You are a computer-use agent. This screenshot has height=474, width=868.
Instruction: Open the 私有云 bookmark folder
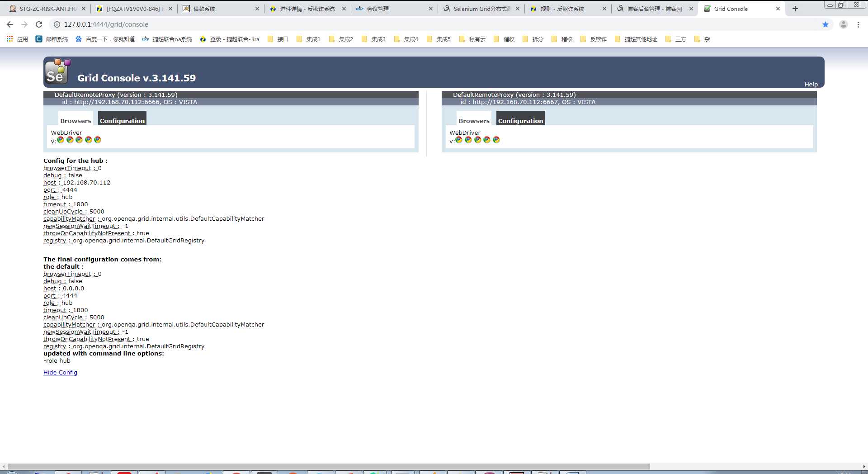point(472,39)
